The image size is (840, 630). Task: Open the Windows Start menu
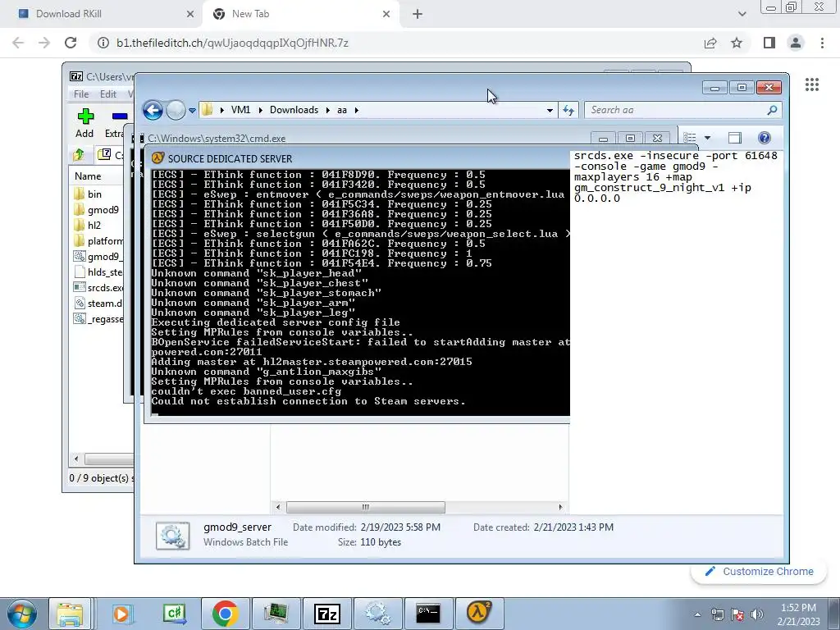21,613
